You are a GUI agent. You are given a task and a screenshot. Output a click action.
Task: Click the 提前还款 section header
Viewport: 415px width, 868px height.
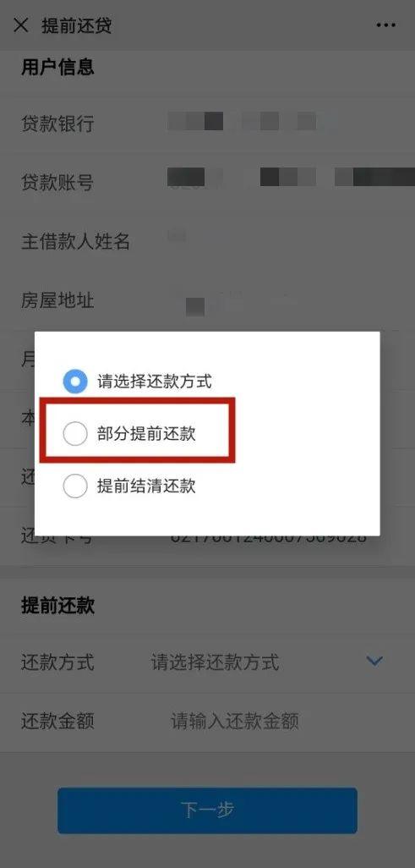57,605
